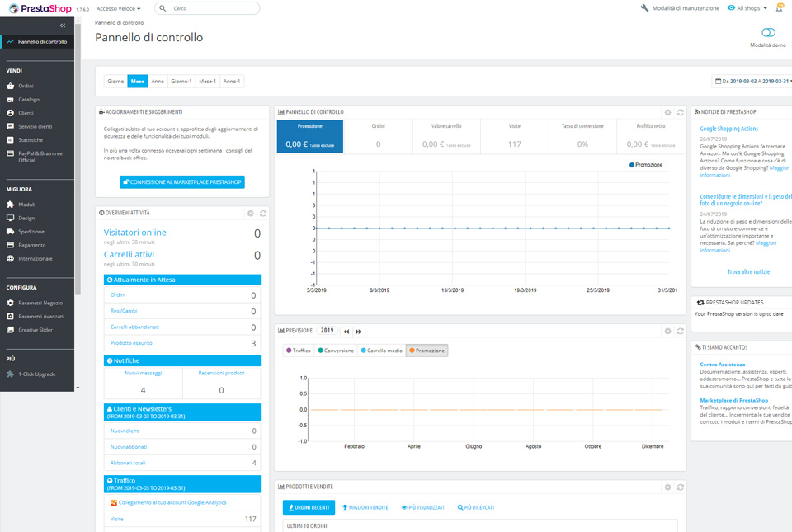Image resolution: width=792 pixels, height=532 pixels.
Task: Open the date range picker dropdown
Action: [752, 82]
